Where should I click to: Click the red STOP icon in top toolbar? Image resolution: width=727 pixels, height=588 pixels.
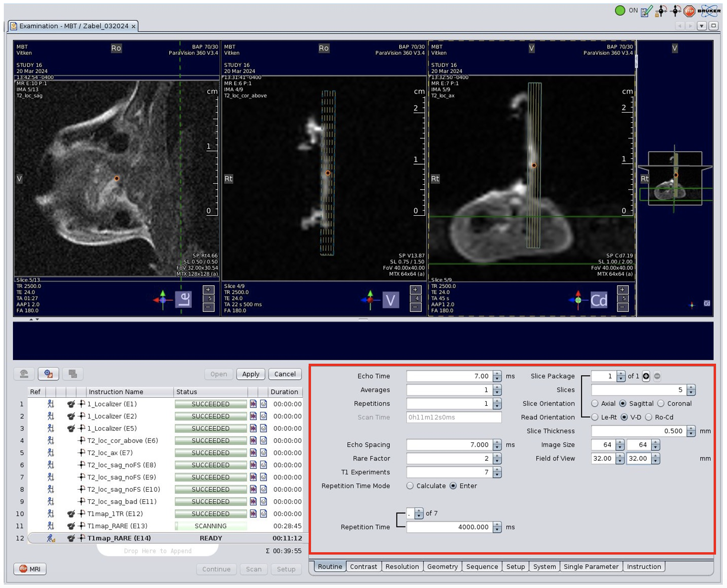tap(689, 11)
